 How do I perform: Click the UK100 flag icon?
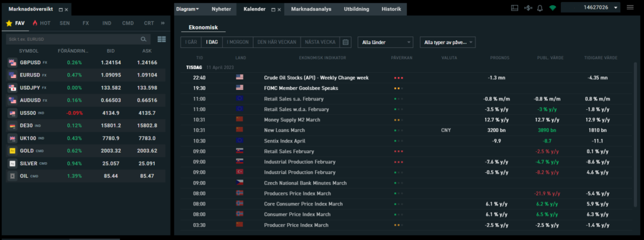click(x=13, y=138)
